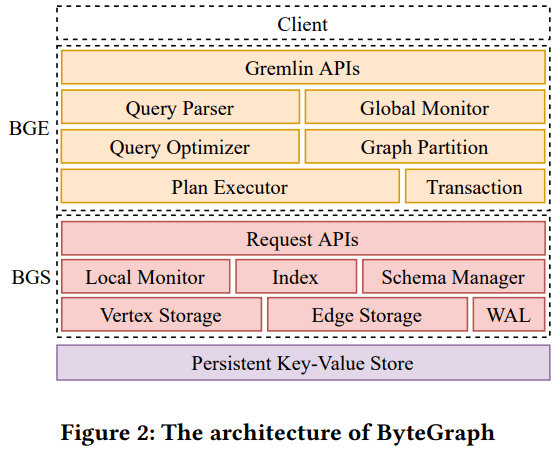Select the Gremlin APIs block
The height and width of the screenshot is (451, 560).
click(x=303, y=67)
